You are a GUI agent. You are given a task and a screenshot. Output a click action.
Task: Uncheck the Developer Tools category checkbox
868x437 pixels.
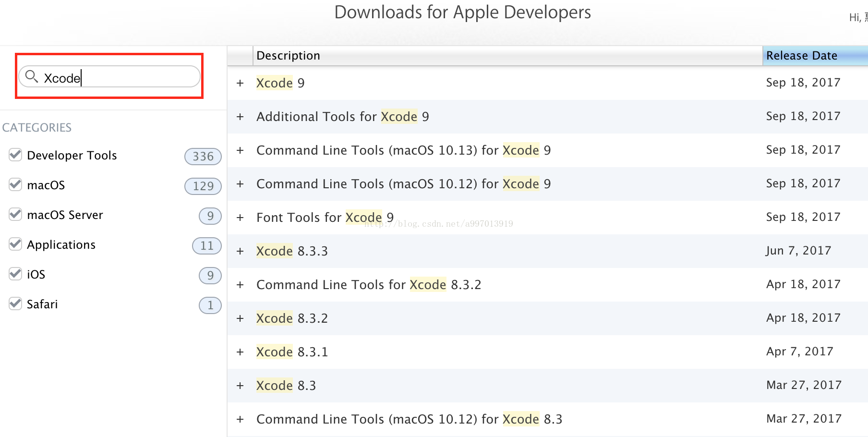coord(15,155)
